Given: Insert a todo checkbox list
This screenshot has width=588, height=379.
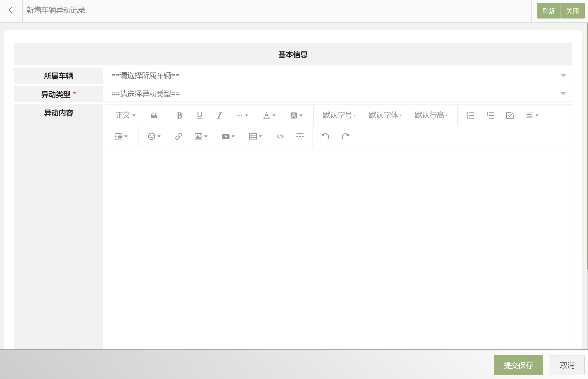Looking at the screenshot, I should tap(510, 115).
